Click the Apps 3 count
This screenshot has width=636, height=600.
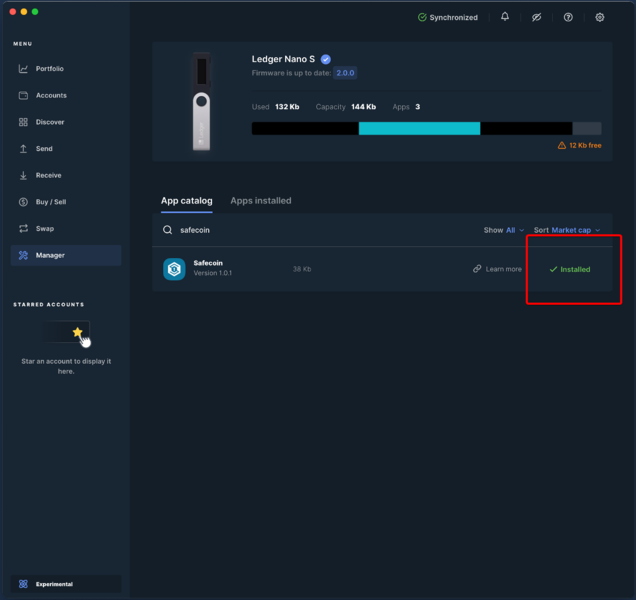417,107
